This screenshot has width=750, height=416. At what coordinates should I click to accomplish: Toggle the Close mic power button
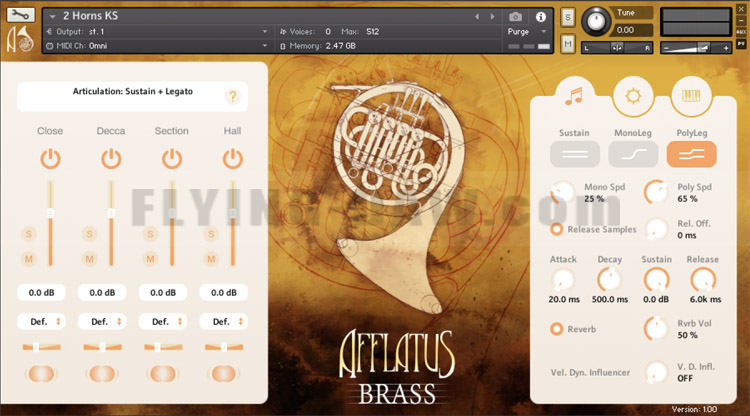point(50,159)
